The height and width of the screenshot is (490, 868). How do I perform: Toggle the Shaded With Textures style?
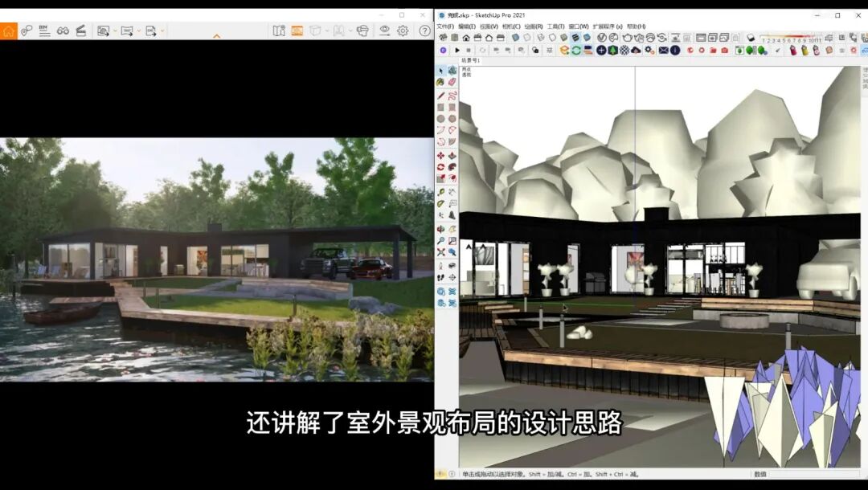(x=575, y=38)
